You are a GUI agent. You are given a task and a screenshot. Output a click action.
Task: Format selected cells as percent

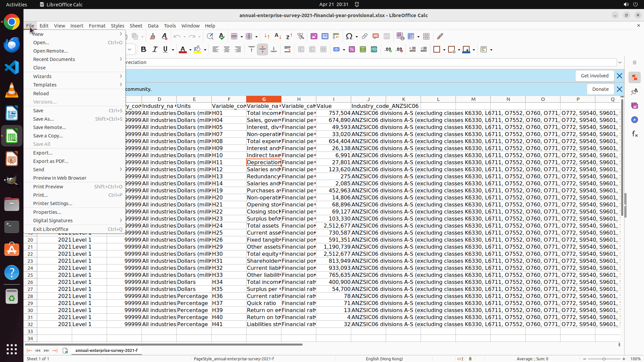352,50
